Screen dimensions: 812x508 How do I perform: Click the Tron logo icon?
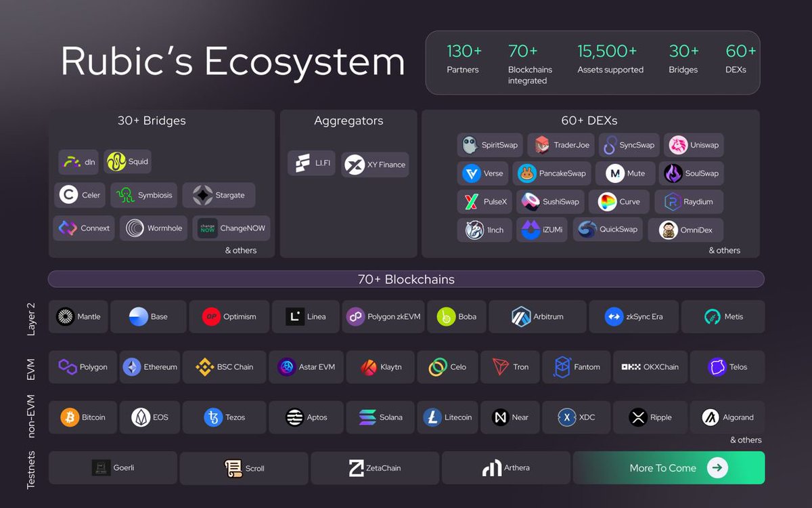coord(500,367)
